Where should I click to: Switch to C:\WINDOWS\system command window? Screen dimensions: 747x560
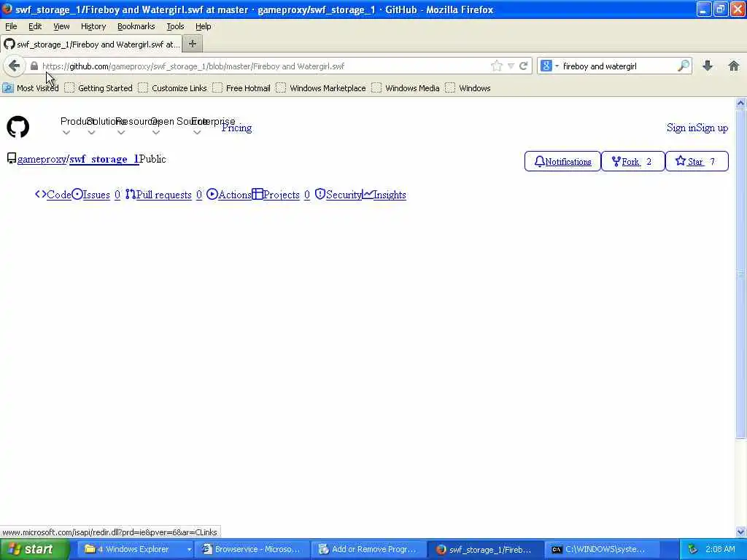click(x=601, y=550)
